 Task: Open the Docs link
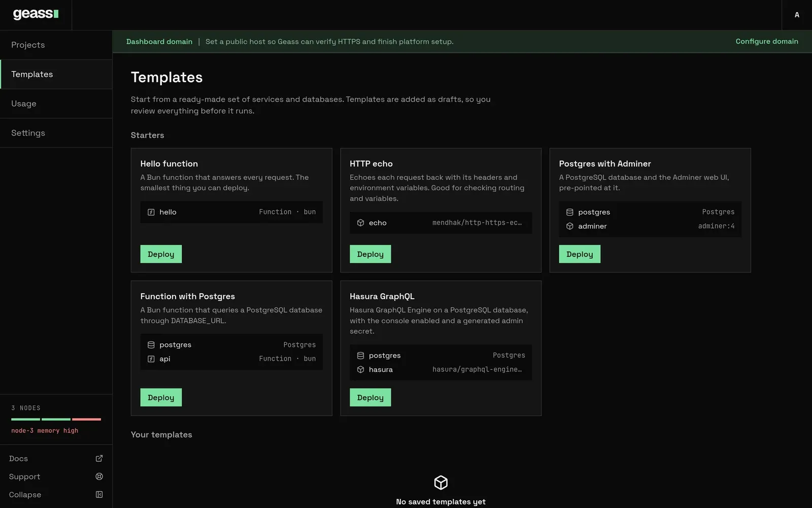[x=56, y=459]
